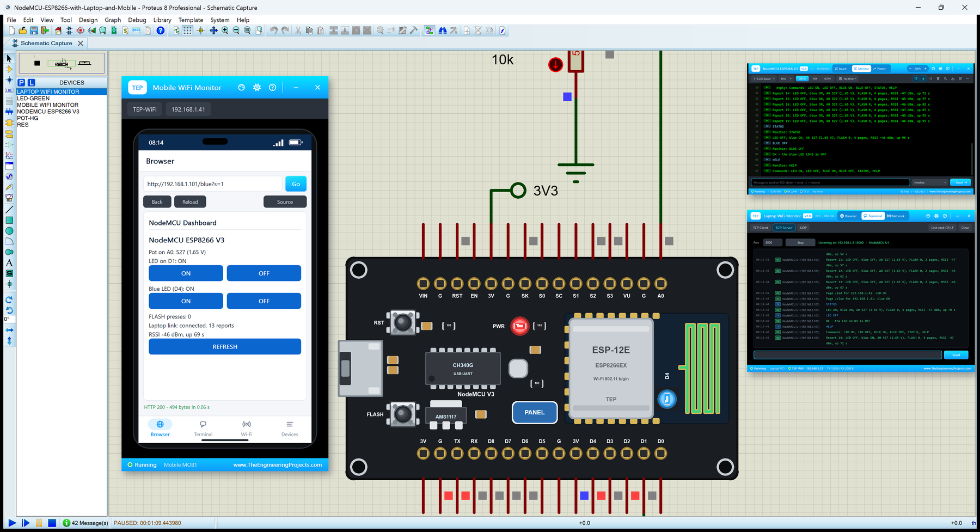Click the Port field in Laptop WiFi Monitor
The image size is (980, 532).
click(773, 242)
